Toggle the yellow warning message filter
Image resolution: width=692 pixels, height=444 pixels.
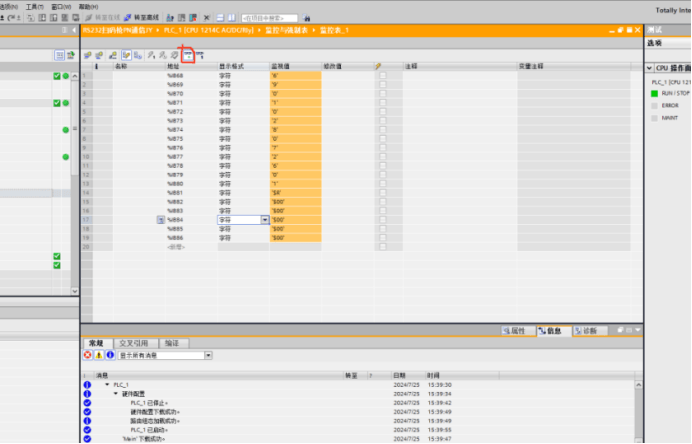[x=99, y=355]
